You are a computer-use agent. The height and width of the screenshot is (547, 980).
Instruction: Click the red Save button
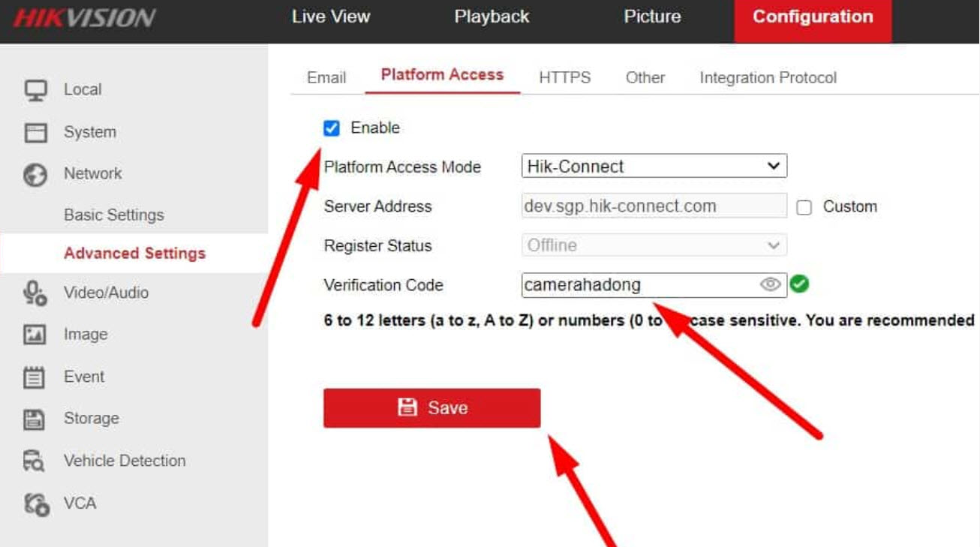(432, 408)
